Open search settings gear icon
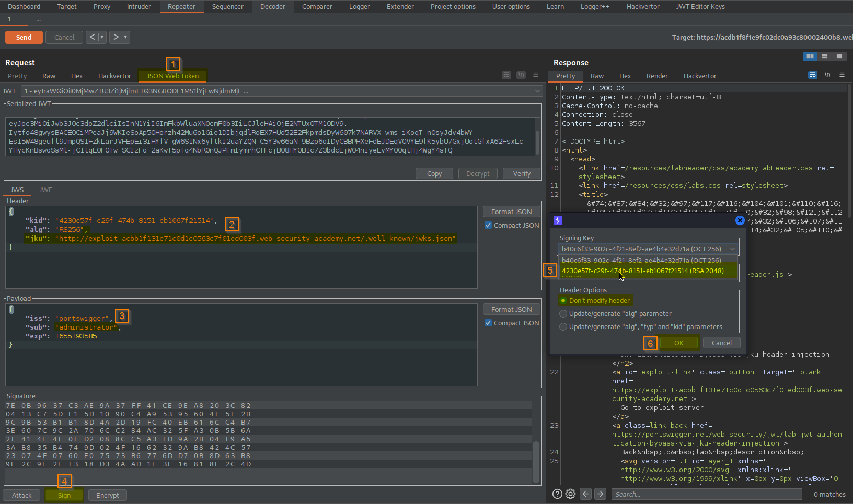Viewport: 853px width, 504px height. [x=570, y=494]
